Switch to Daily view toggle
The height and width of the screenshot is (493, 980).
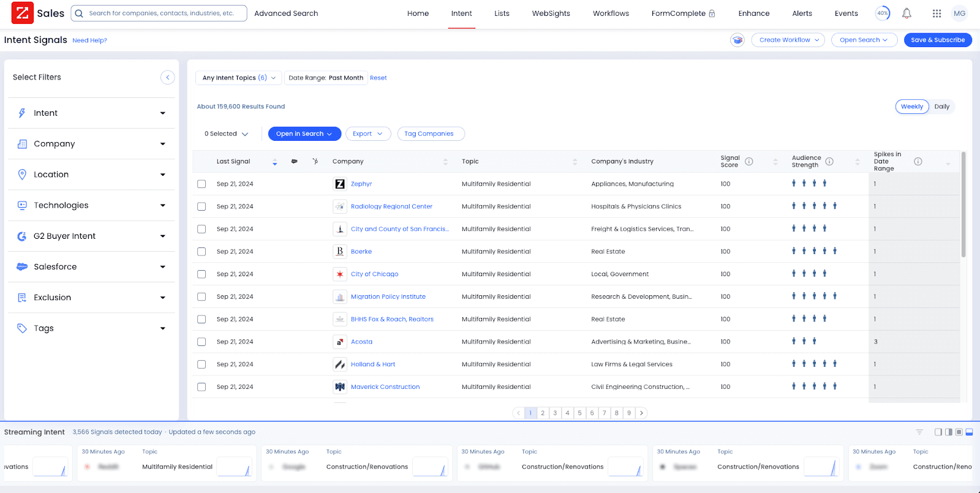[x=941, y=107]
